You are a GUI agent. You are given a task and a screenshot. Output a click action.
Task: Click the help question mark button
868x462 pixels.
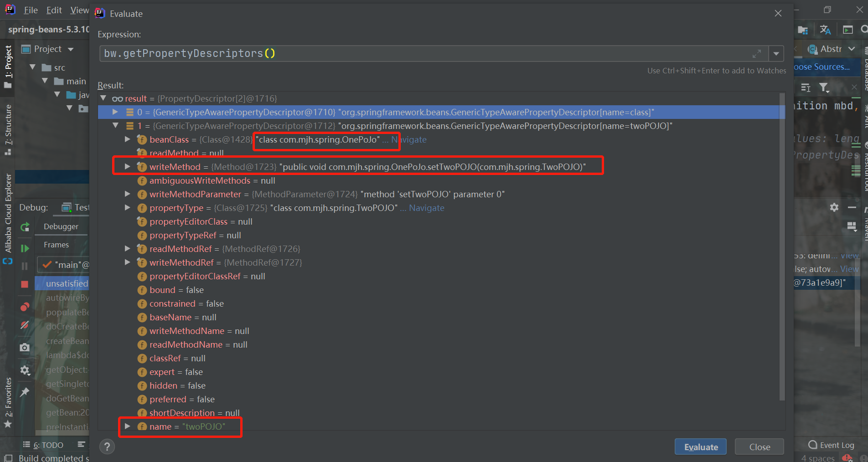click(107, 447)
